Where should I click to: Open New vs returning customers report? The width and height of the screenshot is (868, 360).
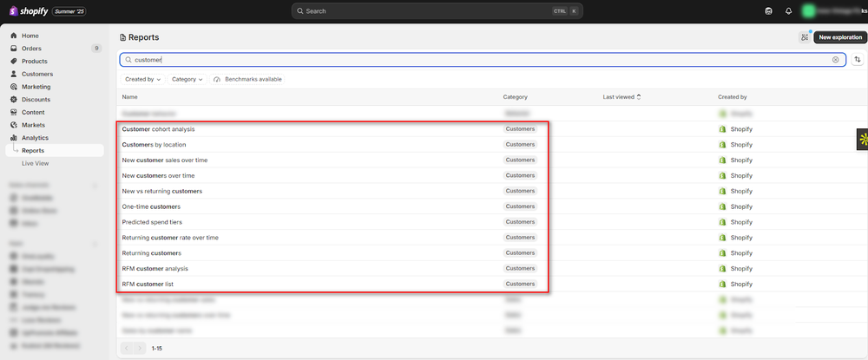tap(162, 191)
